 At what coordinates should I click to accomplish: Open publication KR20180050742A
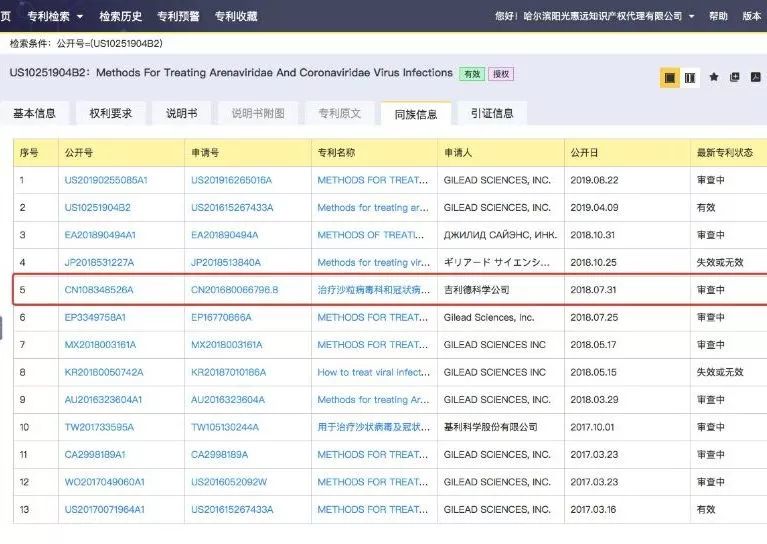tap(104, 372)
